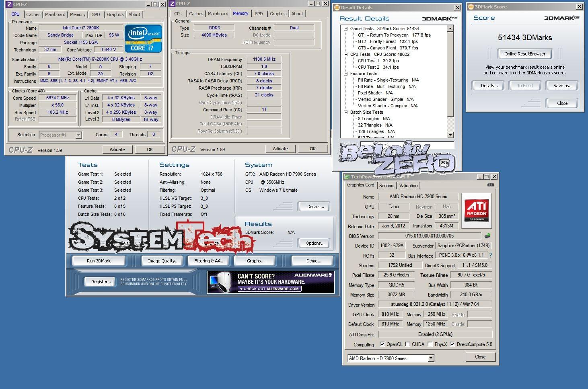Image resolution: width=588 pixels, height=389 pixels.
Task: Click the Bus Interface question mark icon
Action: pos(490,255)
